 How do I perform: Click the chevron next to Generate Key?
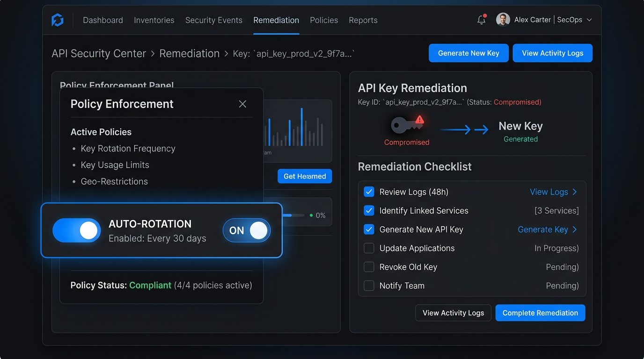(575, 229)
